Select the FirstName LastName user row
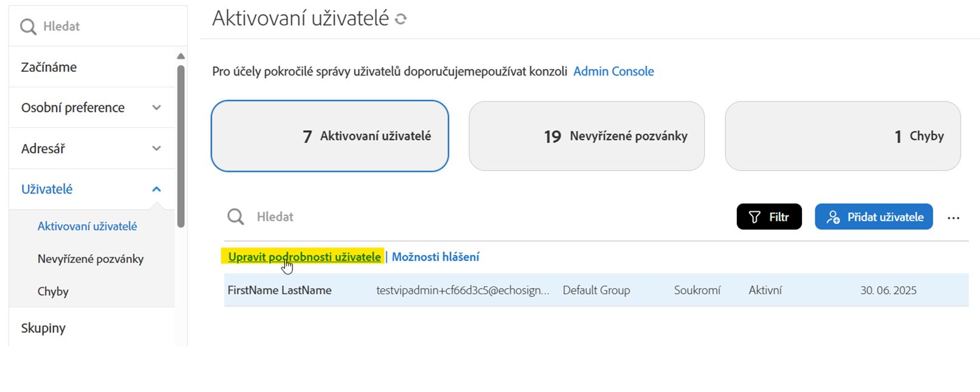The width and height of the screenshot is (980, 392). tap(280, 290)
